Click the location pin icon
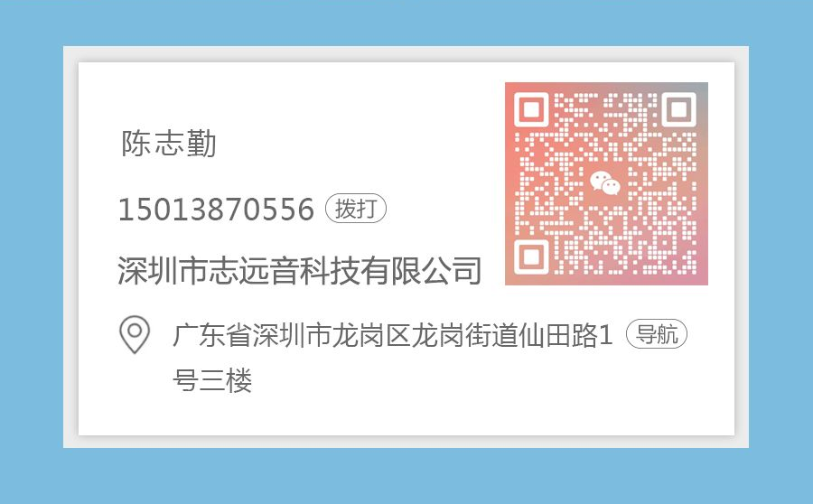Image resolution: width=813 pixels, height=504 pixels. coord(135,335)
